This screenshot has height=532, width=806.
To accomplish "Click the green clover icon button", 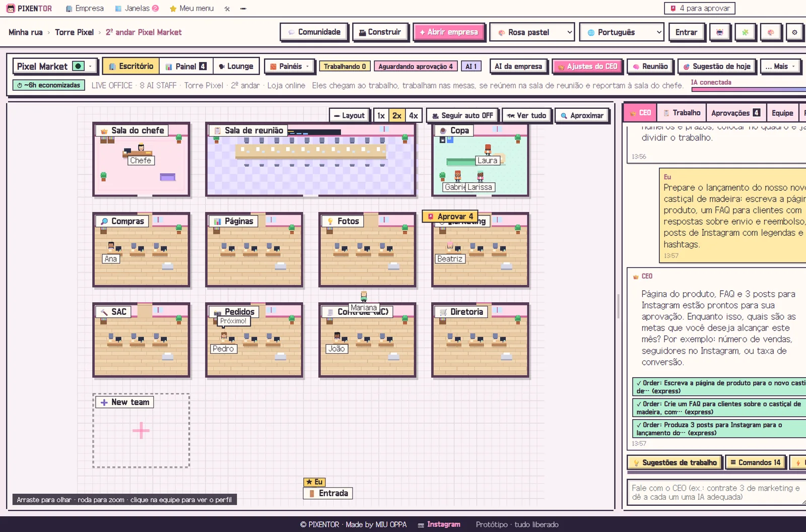I will pos(745,32).
